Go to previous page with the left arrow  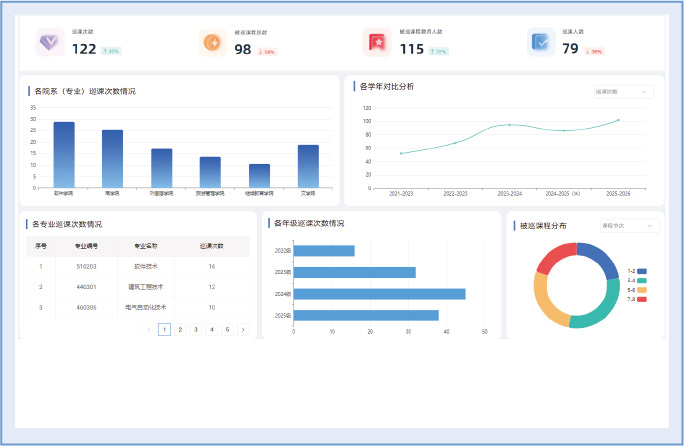pos(149,329)
